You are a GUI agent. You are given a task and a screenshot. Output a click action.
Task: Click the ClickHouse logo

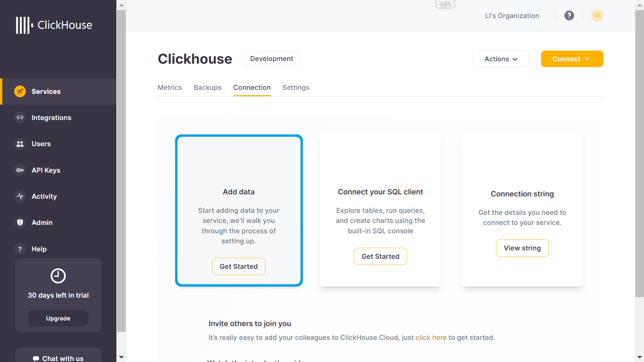click(x=54, y=25)
